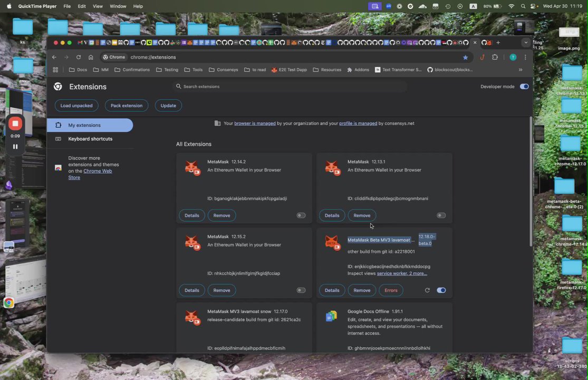The width and height of the screenshot is (588, 380).
Task: Bookmark star in the address bar
Action: point(465,58)
